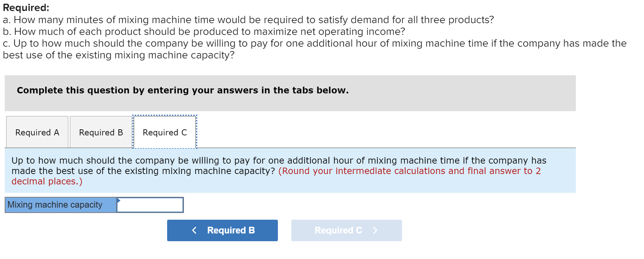The width and height of the screenshot is (644, 259).
Task: Switch to the Required B tab
Action: [x=100, y=132]
